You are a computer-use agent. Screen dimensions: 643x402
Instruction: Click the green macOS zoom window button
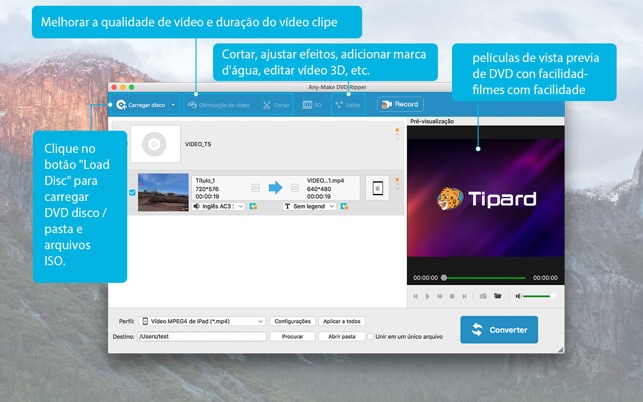(132, 87)
